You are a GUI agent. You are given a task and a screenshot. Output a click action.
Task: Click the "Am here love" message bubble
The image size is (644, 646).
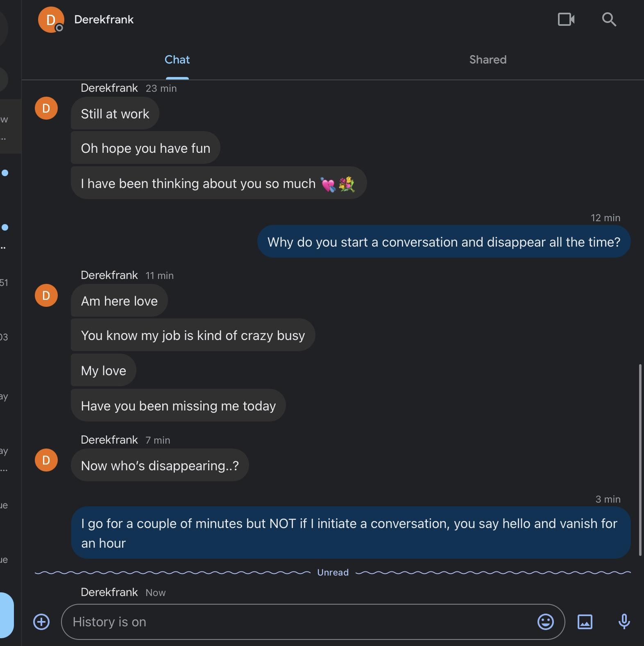(x=119, y=301)
